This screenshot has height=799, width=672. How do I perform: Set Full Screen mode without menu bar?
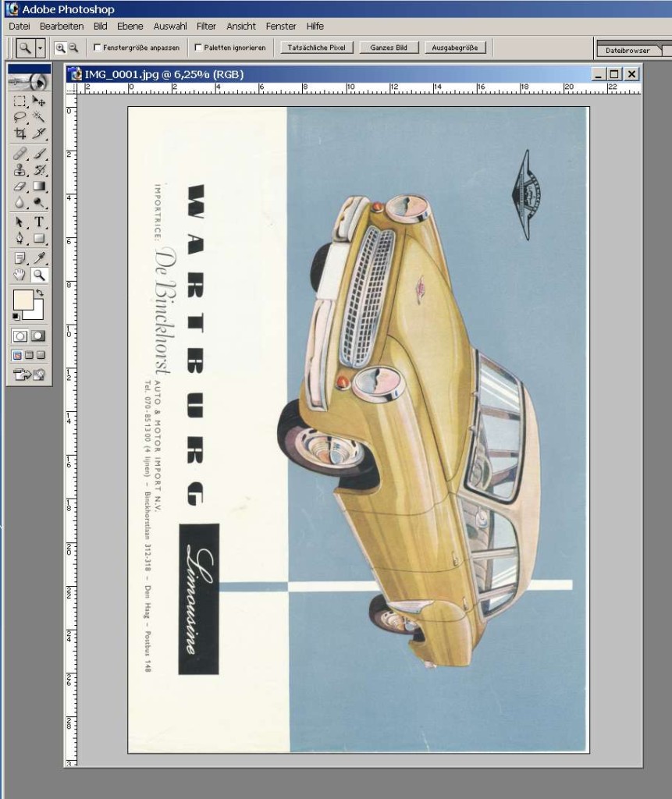(41, 355)
